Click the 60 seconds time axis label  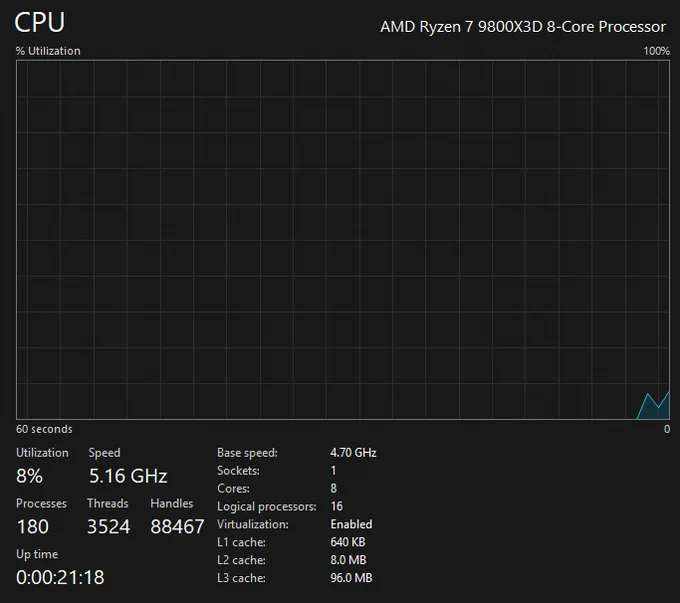coord(44,429)
